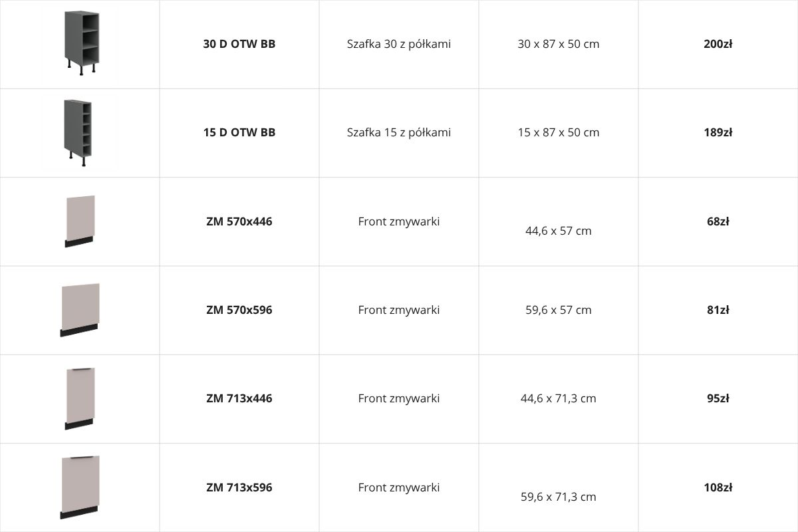Click the ZM 713x446 product code
798x532 pixels.
tap(239, 398)
